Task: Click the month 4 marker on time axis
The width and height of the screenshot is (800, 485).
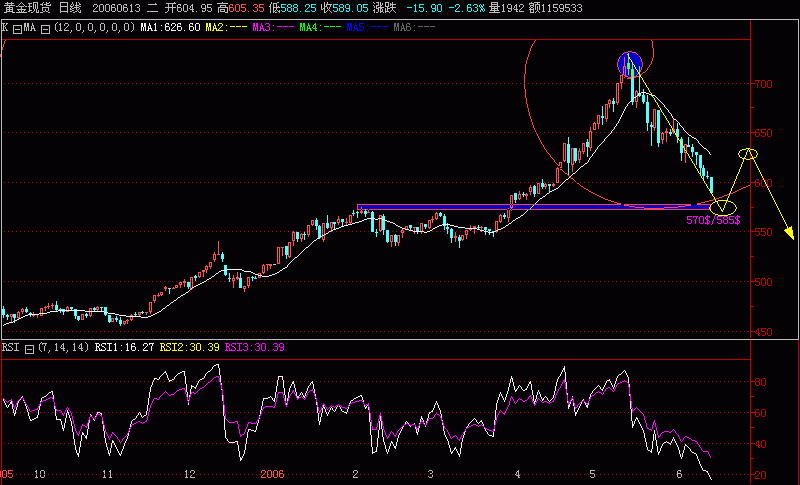Action: coord(518,474)
